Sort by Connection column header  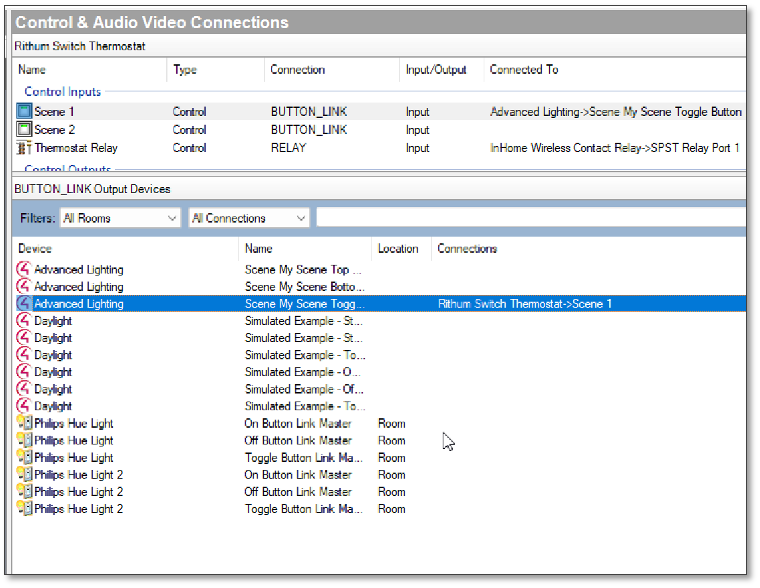[298, 70]
